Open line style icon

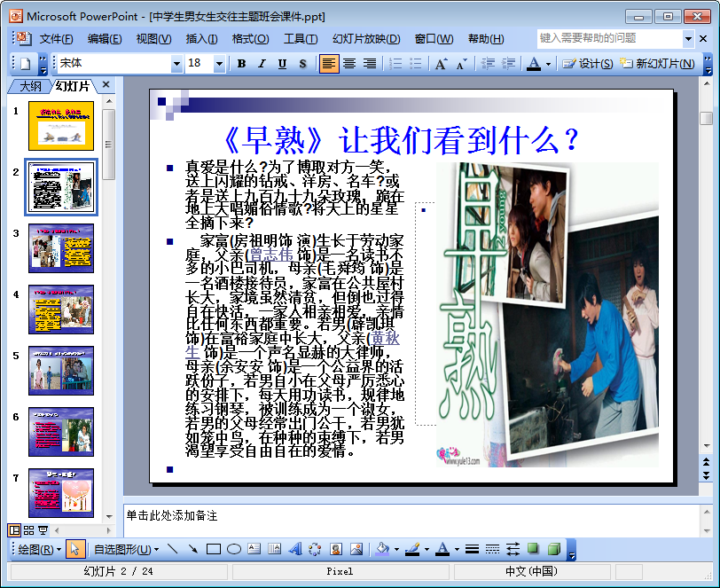pyautogui.click(x=472, y=549)
